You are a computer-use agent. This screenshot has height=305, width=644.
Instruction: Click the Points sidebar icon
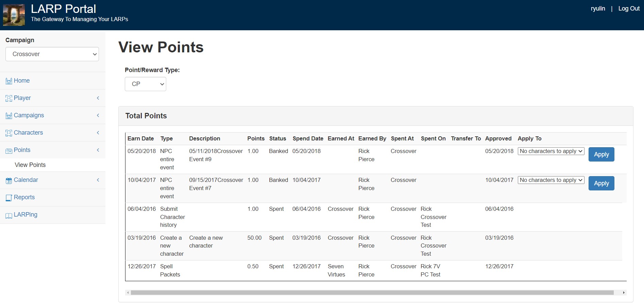point(9,150)
